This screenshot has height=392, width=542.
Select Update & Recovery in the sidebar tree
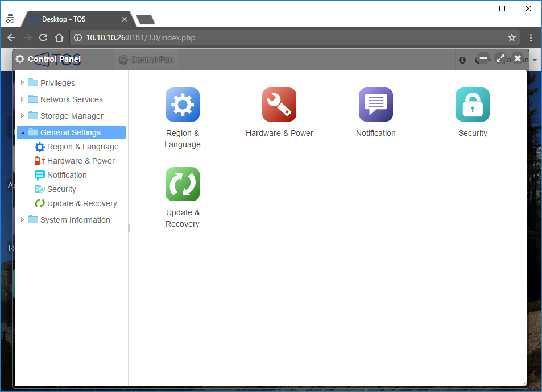(82, 203)
